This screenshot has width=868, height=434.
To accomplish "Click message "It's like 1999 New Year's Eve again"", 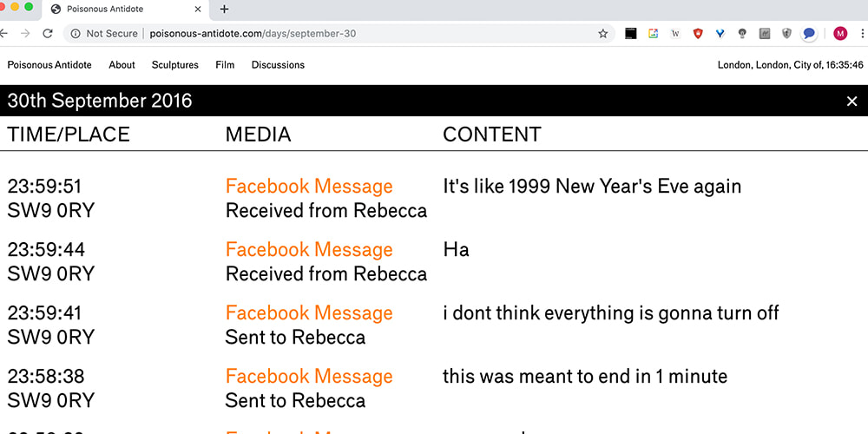I will (x=592, y=187).
